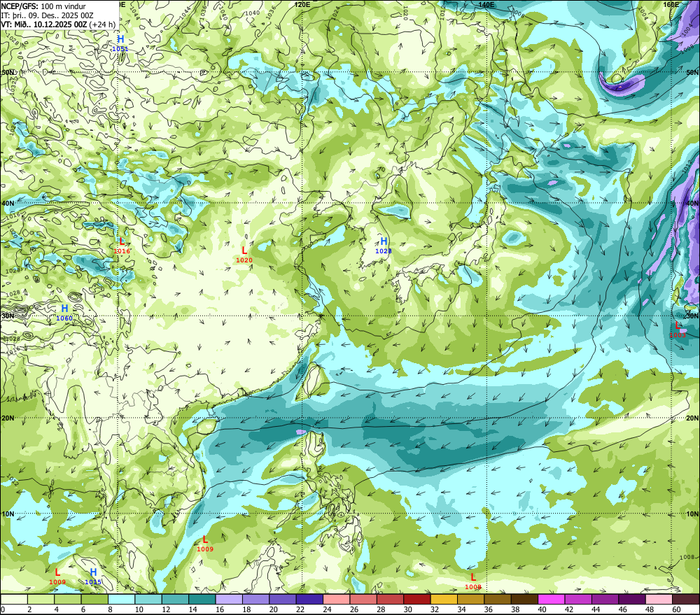Click the 10N label on the left edge
The height and width of the screenshot is (615, 700).
tap(8, 514)
